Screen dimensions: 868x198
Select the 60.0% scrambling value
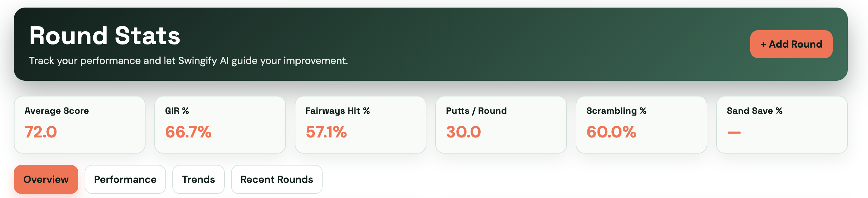click(x=611, y=132)
